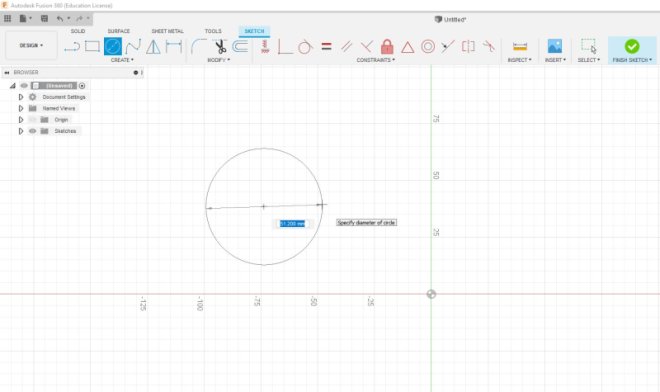Collapse the Browser panel arrows
The width and height of the screenshot is (660, 392).
(x=7, y=72)
